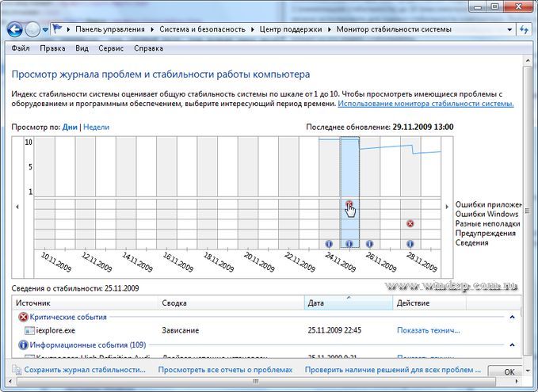The width and height of the screenshot is (538, 392).
Task: Click the 25.11.2009 22:45 date cell
Action: pos(334,330)
